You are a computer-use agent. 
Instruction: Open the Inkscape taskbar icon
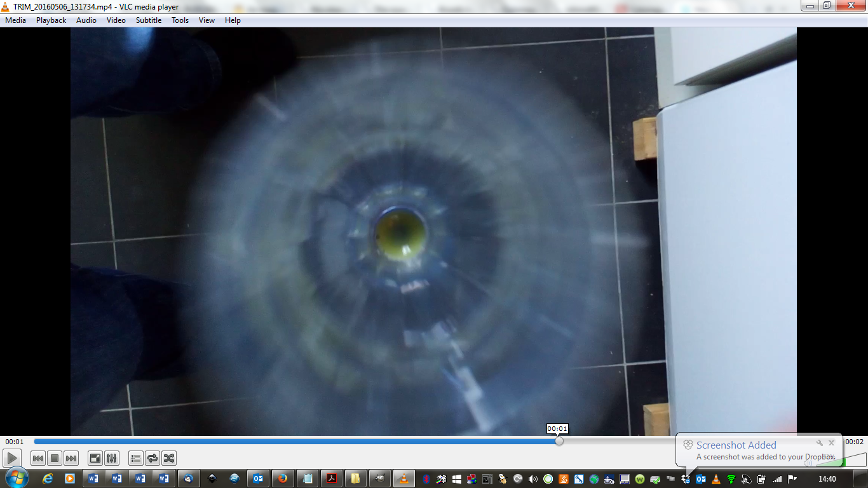tap(212, 478)
